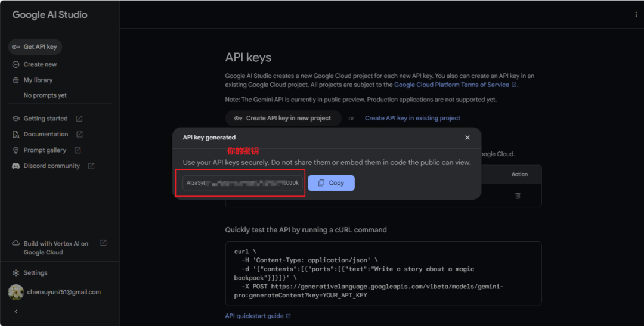Click the graduation cap Getting started icon
The image size is (644, 326).
[x=16, y=118]
